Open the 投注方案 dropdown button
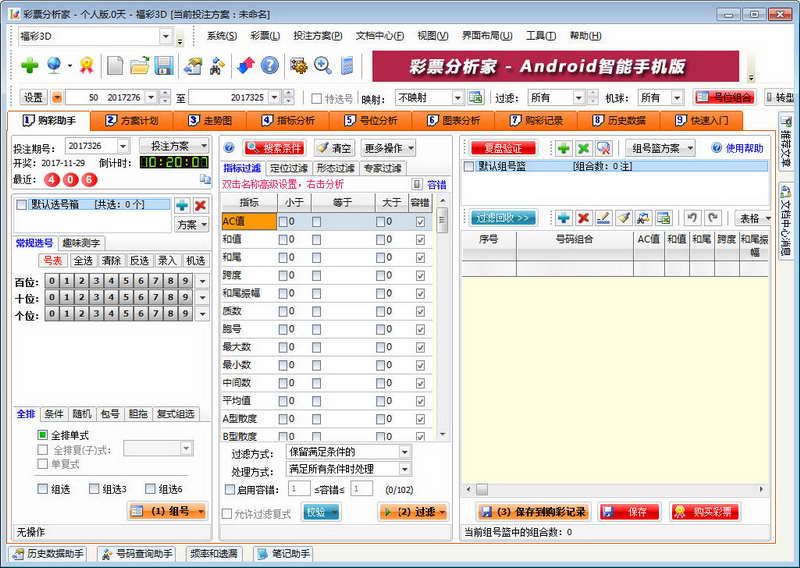This screenshot has width=800, height=568. 174,146
